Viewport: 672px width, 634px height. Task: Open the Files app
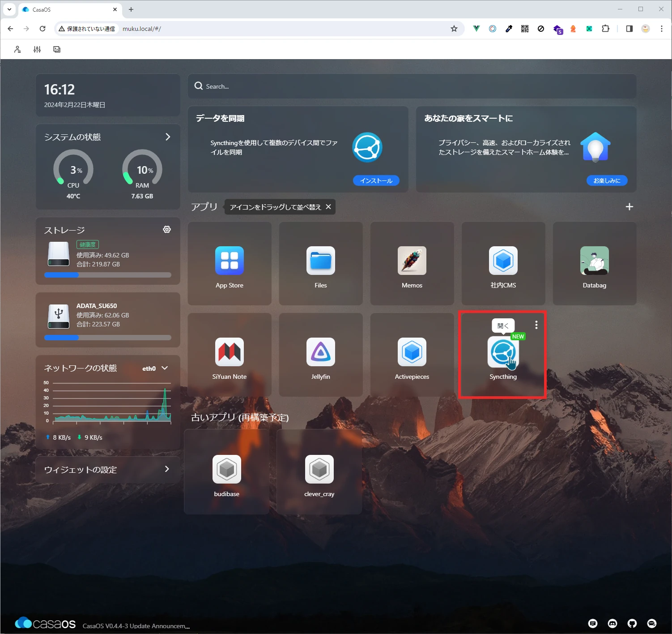coord(321,261)
